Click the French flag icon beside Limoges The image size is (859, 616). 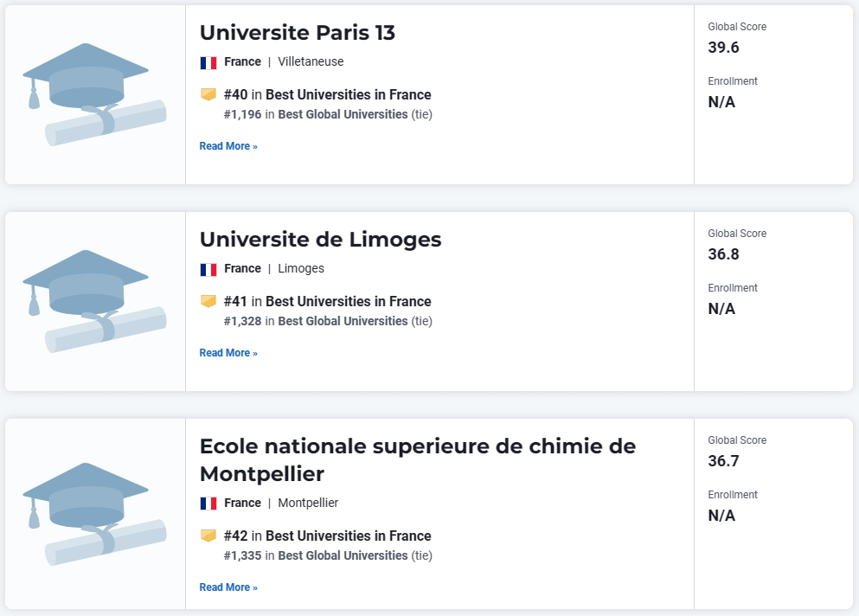click(x=208, y=269)
